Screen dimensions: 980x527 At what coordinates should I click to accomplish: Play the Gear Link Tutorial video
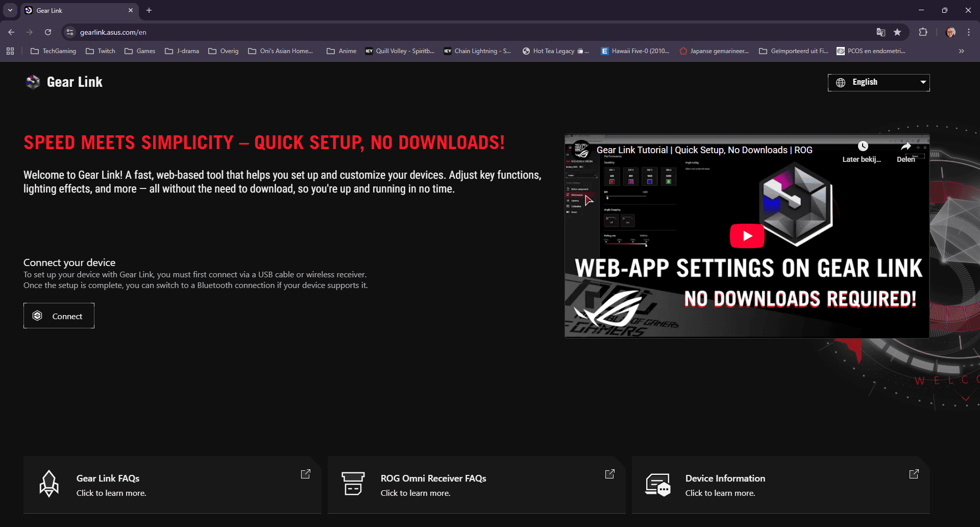click(x=747, y=236)
